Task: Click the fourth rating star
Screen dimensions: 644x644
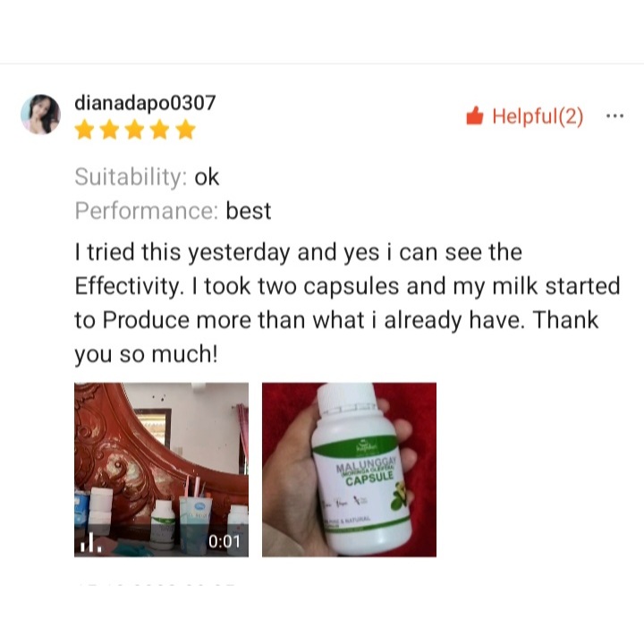Action: (x=160, y=130)
